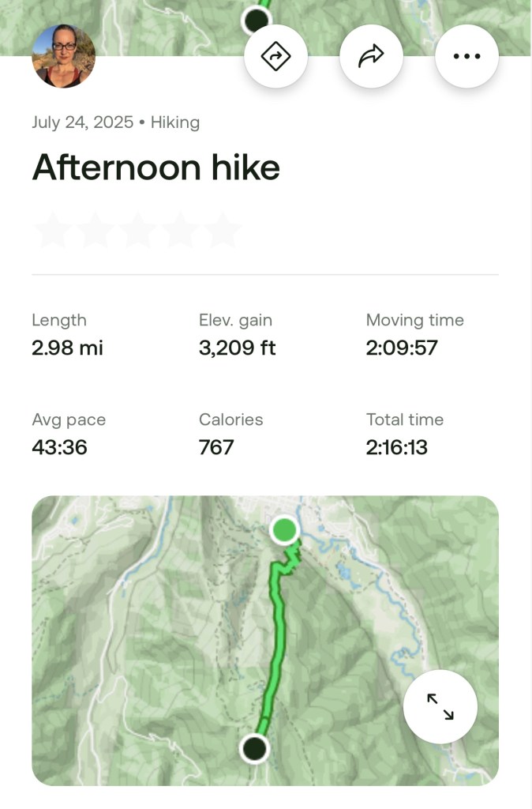Rate the hike two stars
532x809 pixels.
95,231
